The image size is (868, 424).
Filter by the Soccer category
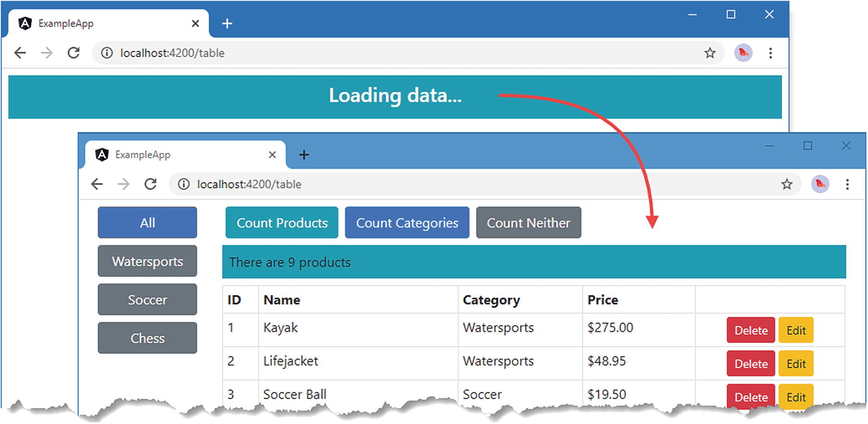tap(147, 300)
